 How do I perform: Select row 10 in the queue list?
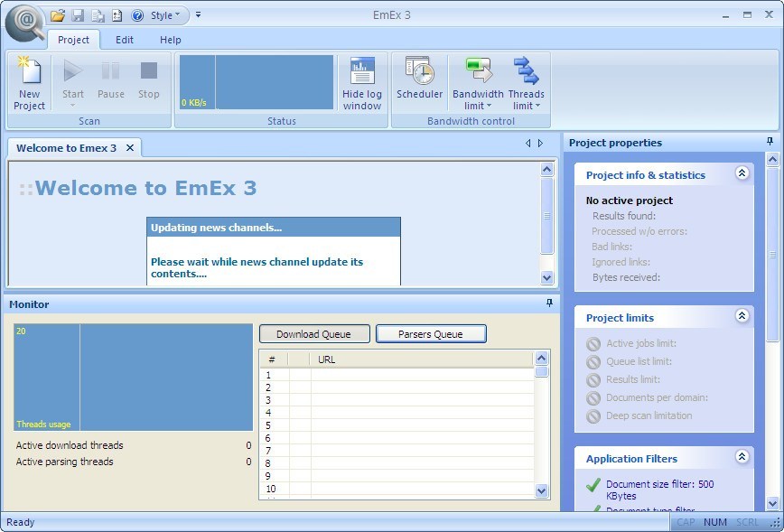[397, 489]
